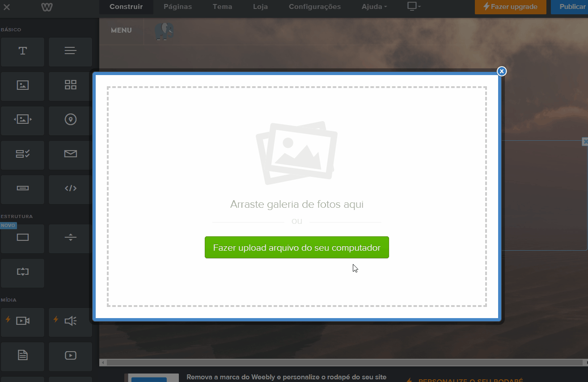
Task: Click the Publicar button
Action: (x=570, y=7)
